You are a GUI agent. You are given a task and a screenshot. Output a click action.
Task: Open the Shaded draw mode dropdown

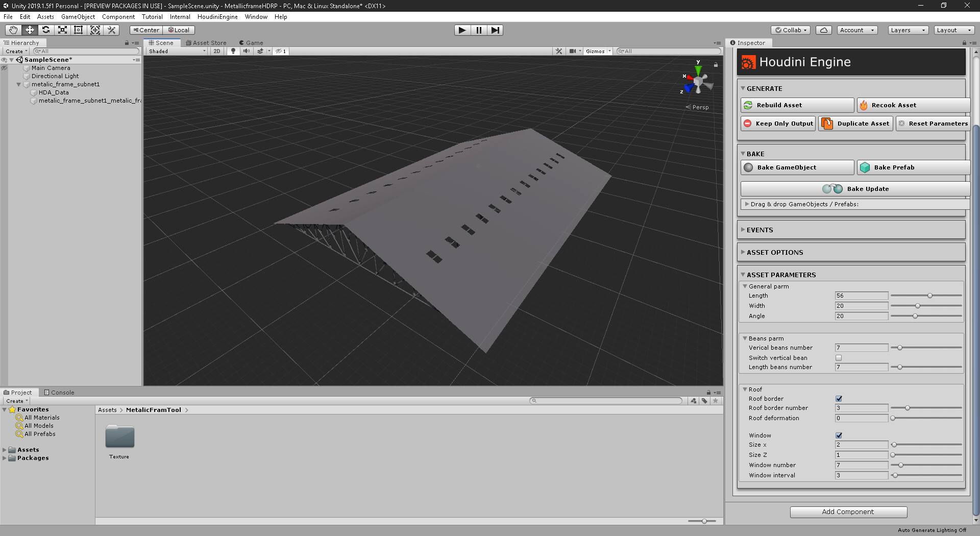176,51
